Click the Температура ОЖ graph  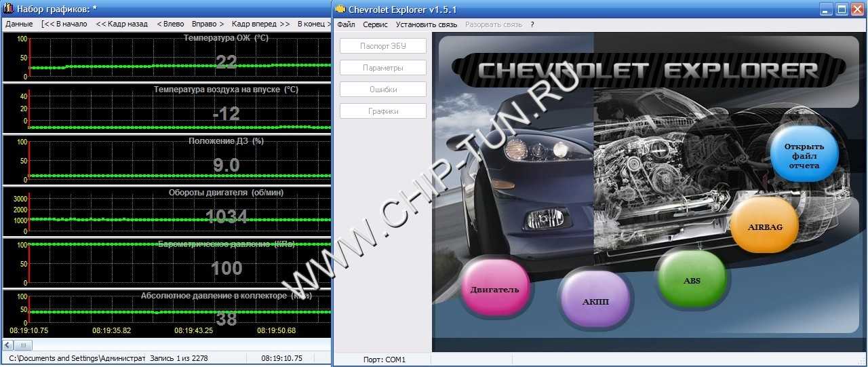click(167, 57)
